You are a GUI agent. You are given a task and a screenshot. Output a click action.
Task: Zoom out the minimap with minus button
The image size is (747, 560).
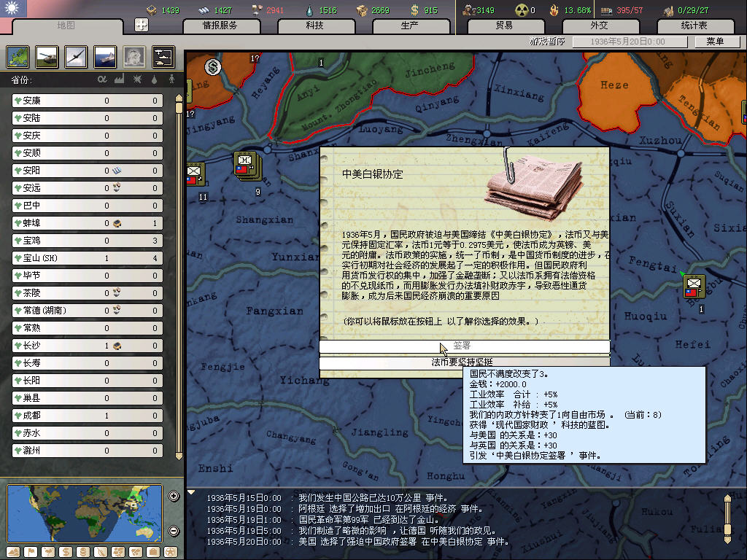point(174,531)
